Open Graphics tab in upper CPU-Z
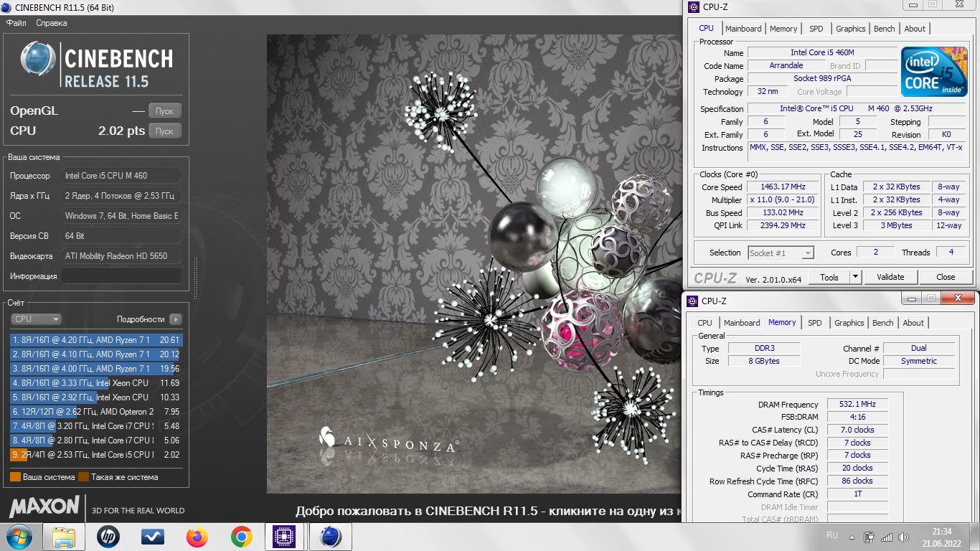Screen dimensions: 980x551 (851, 29)
